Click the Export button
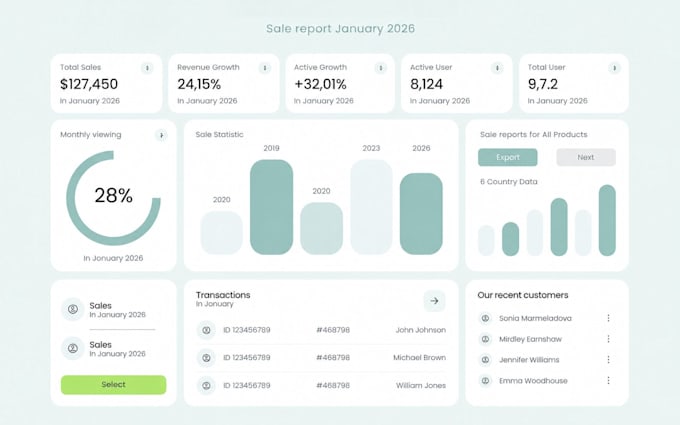This screenshot has height=425, width=680. (507, 157)
